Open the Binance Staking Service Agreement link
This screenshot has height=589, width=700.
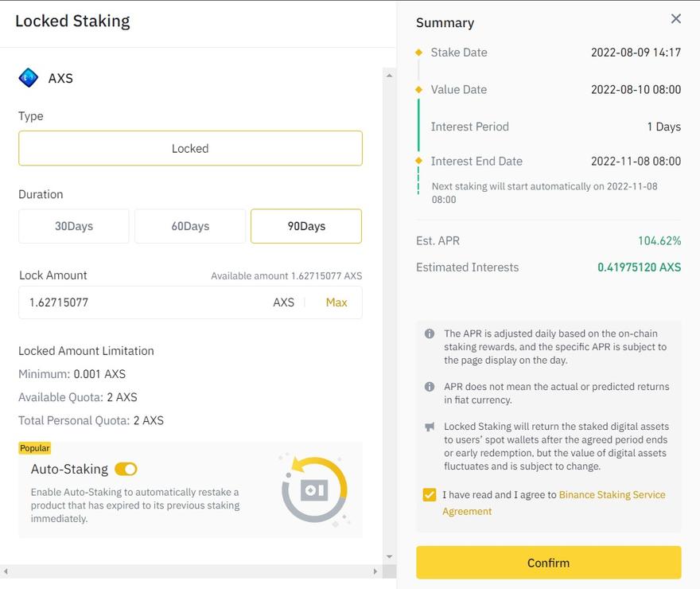[554, 503]
